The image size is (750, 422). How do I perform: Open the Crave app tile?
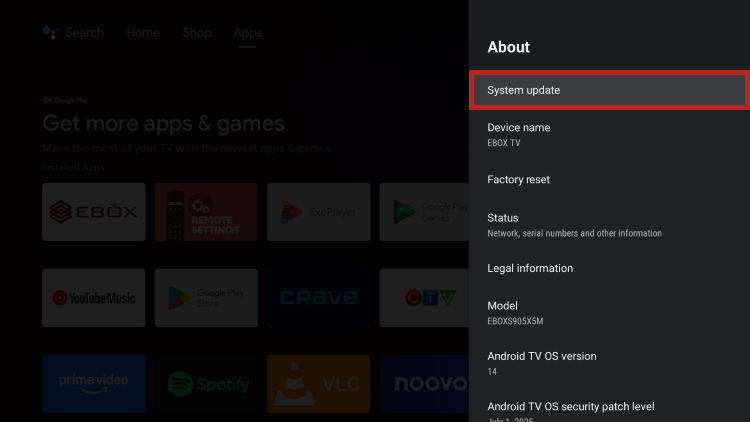pyautogui.click(x=318, y=297)
